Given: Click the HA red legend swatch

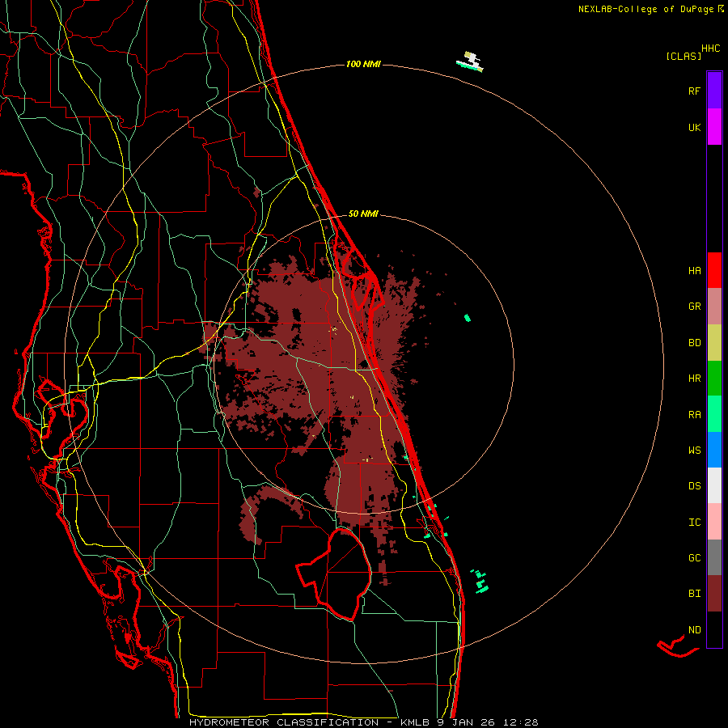Looking at the screenshot, I should [714, 270].
